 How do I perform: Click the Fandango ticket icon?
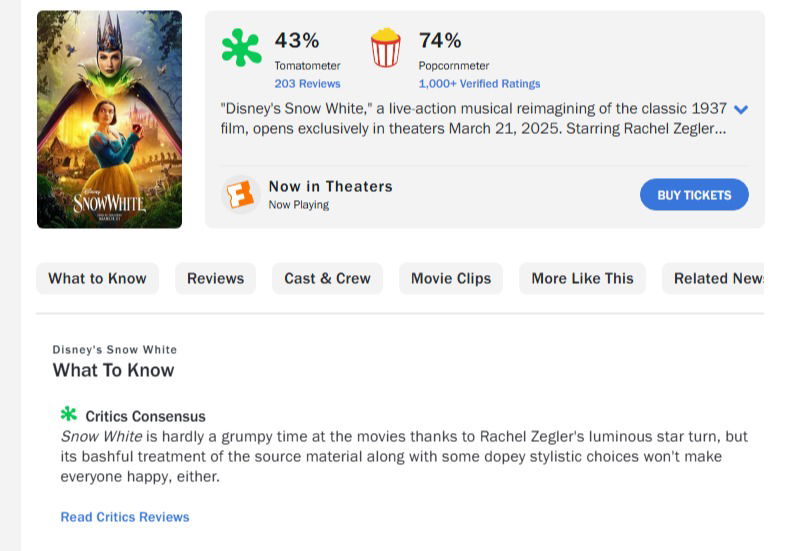[x=240, y=194]
